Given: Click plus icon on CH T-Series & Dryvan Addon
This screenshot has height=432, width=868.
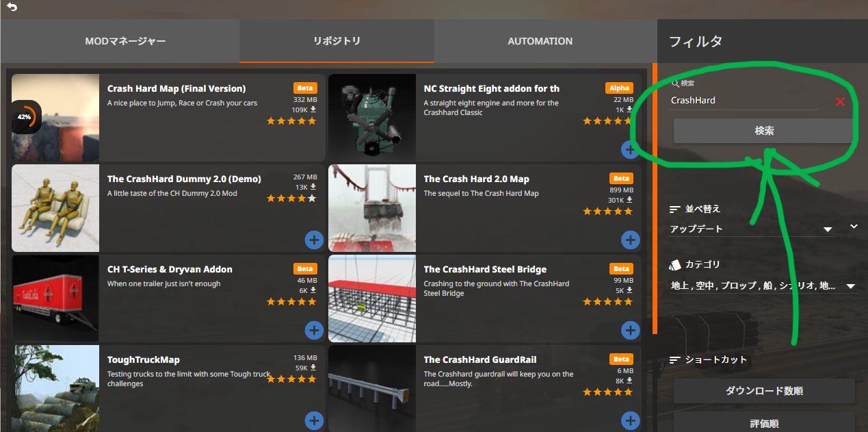Looking at the screenshot, I should 313,330.
